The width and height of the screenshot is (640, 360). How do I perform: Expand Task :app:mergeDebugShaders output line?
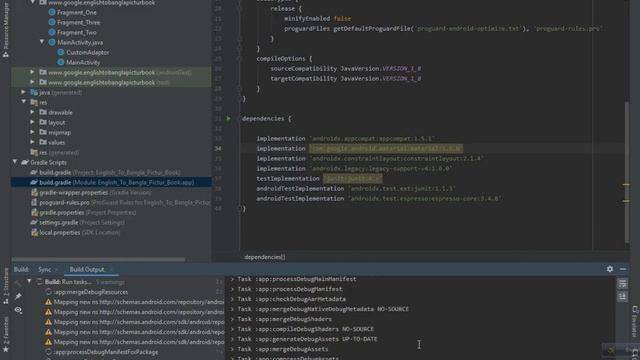(x=232, y=319)
